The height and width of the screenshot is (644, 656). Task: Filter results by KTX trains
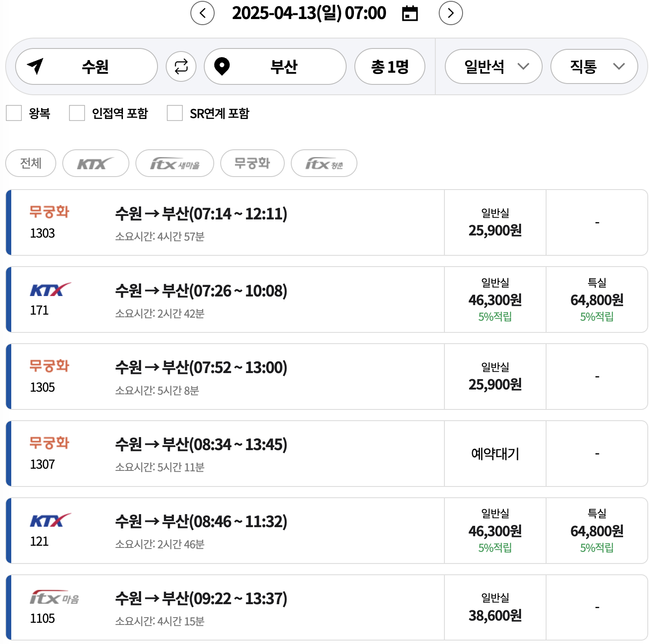(96, 163)
